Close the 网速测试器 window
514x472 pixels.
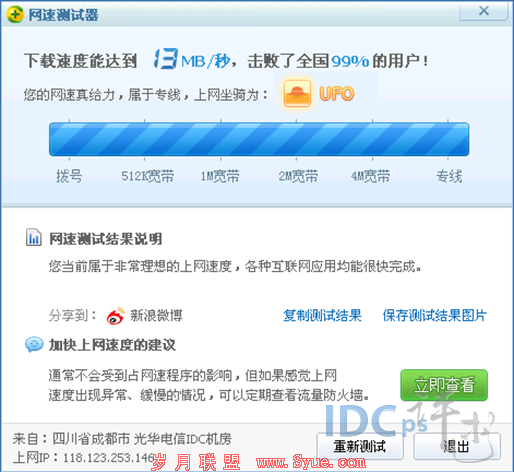pyautogui.click(x=484, y=11)
